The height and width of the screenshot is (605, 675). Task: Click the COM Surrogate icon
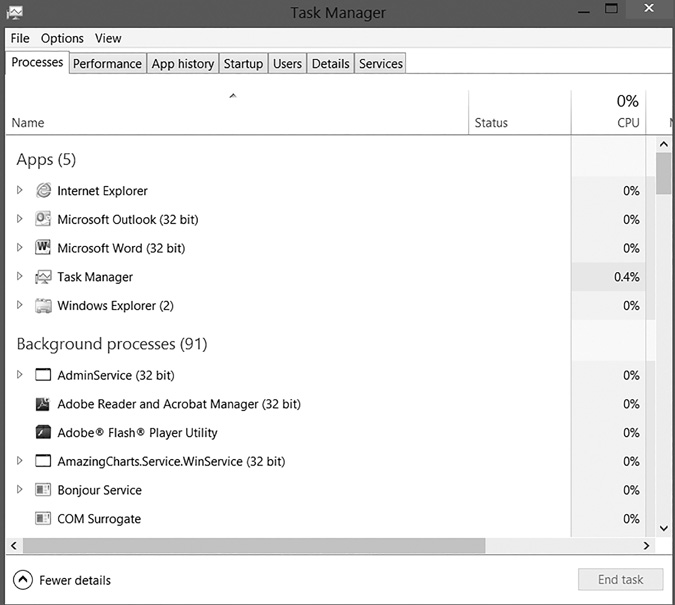click(x=43, y=518)
